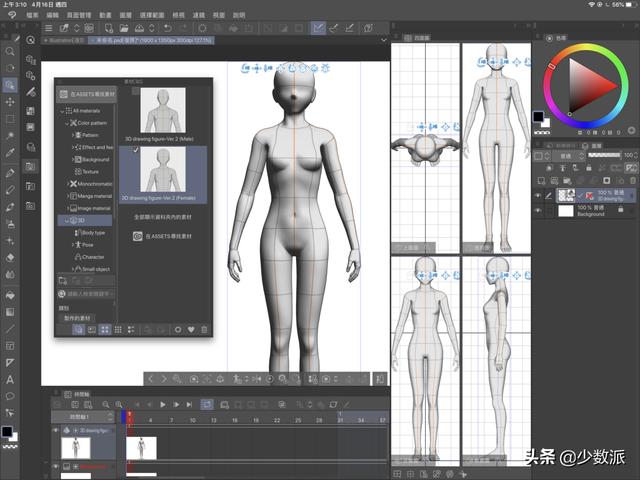Screen dimensions: 640x480
Task: Toggle visibility of 3D drawing figure layer
Action: (538, 196)
